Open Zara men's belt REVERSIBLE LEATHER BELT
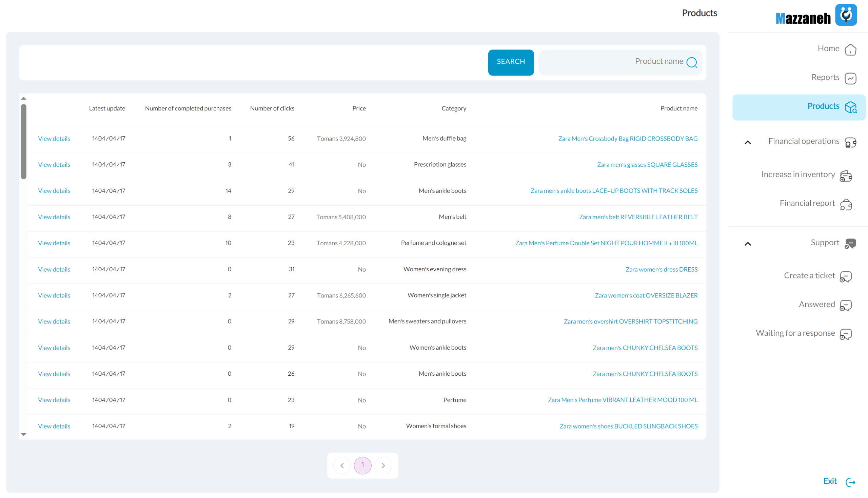 click(638, 217)
